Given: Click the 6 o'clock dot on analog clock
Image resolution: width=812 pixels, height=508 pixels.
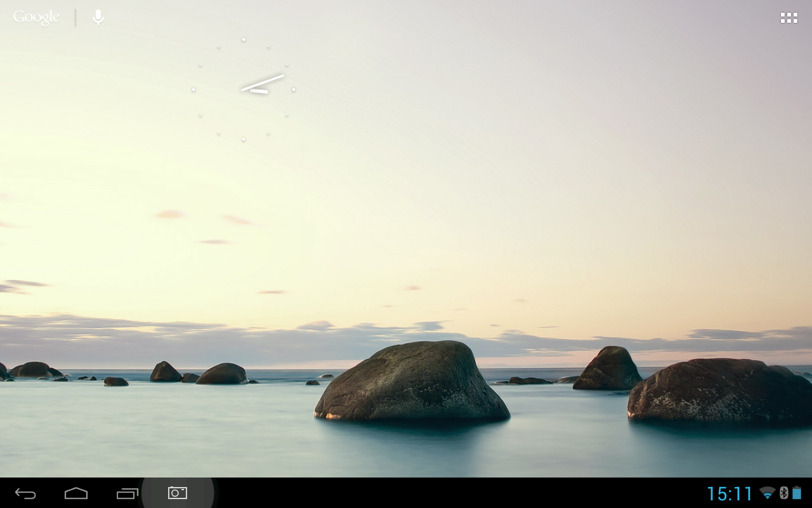Looking at the screenshot, I should [x=243, y=139].
